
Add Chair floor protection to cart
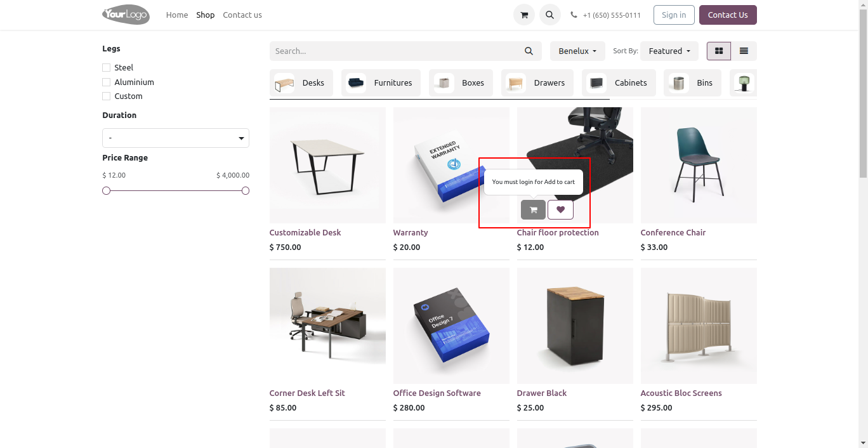pyautogui.click(x=533, y=209)
